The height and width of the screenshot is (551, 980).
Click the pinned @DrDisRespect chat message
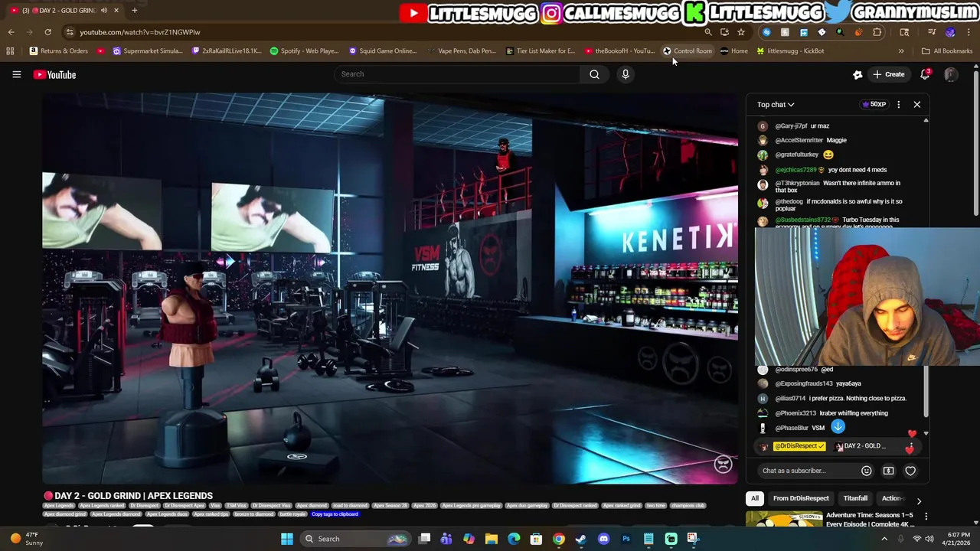click(x=838, y=446)
